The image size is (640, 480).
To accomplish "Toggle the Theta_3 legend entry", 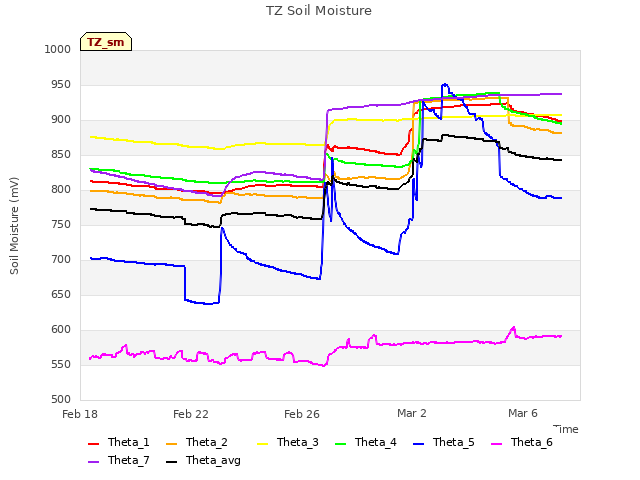I will (x=288, y=442).
